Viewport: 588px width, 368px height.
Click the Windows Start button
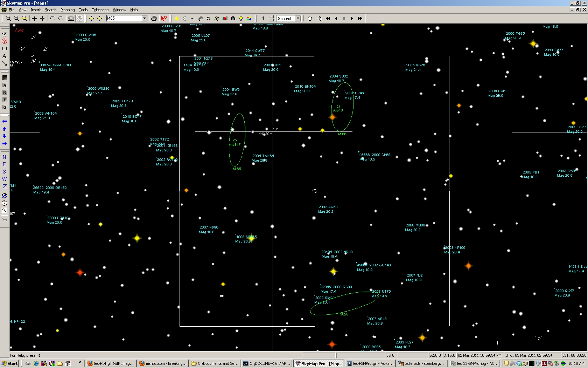pyautogui.click(x=10, y=363)
